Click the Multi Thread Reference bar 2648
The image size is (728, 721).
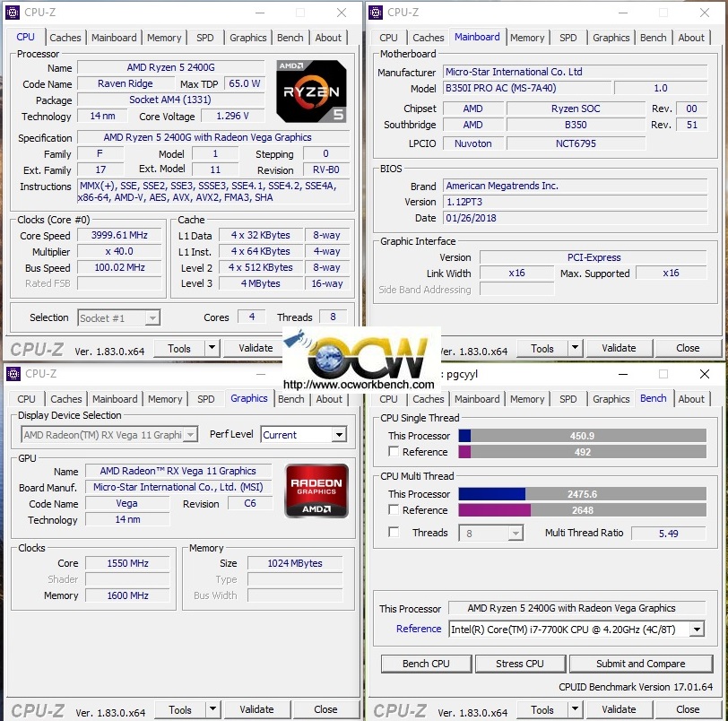click(582, 510)
